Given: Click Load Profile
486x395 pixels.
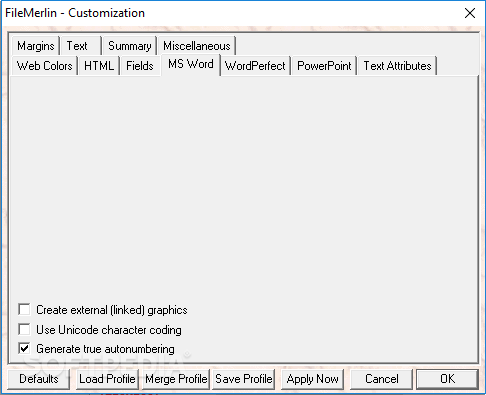Looking at the screenshot, I should coord(107,379).
